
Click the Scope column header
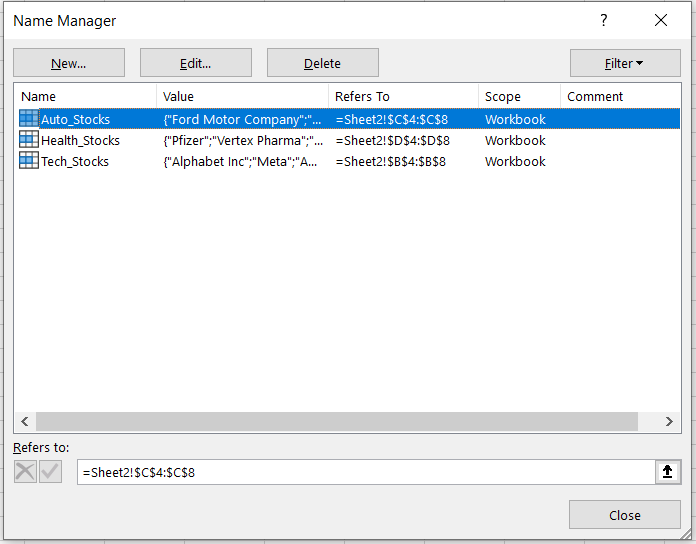click(518, 96)
